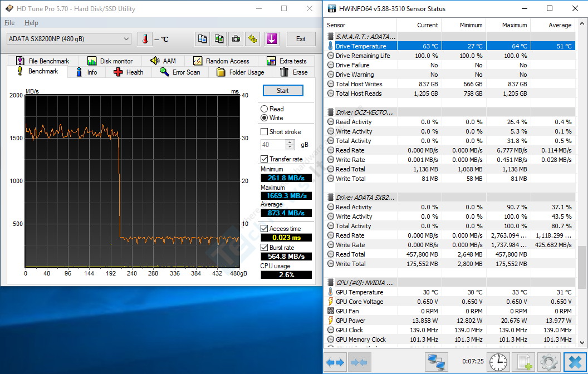Expand HWiNFO columns with the outward arrows
This screenshot has width=588, height=374.
pos(335,362)
